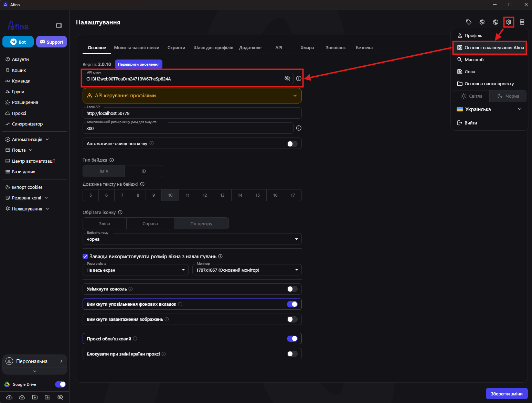Enable automatic cache cleaning toggle
The image size is (532, 403).
coord(292,144)
